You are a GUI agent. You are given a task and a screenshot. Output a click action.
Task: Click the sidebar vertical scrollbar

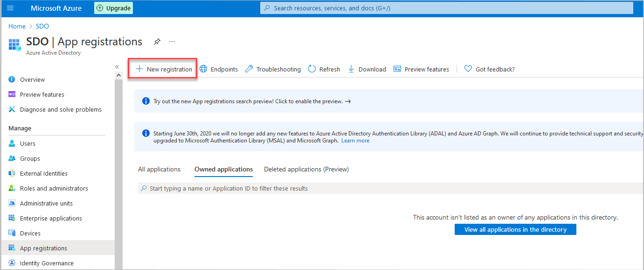(118, 171)
